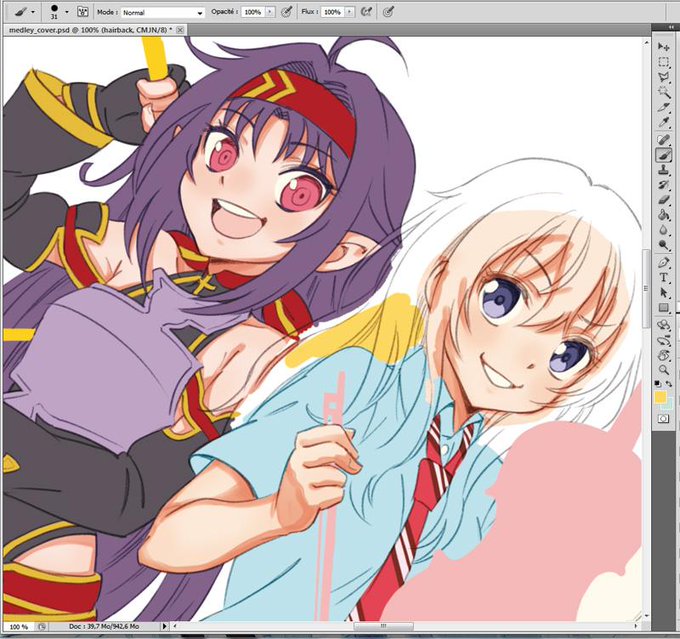Click the vertical scrollbar down arrow
The height and width of the screenshot is (639, 680).
pyautogui.click(x=646, y=616)
